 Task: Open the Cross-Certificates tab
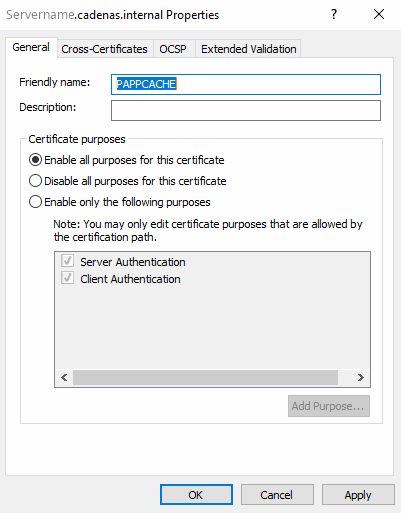pyautogui.click(x=104, y=49)
